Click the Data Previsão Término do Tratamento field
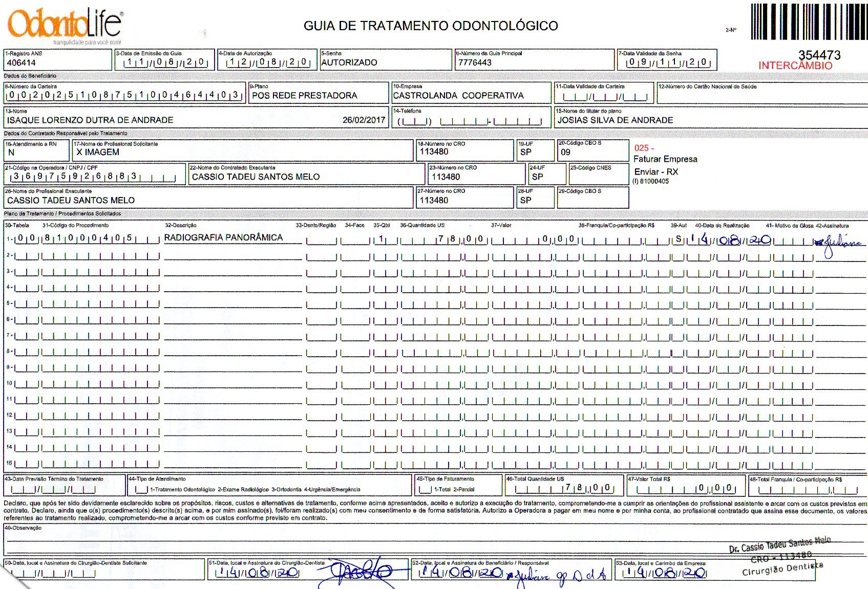This screenshot has width=868, height=589. (x=64, y=486)
